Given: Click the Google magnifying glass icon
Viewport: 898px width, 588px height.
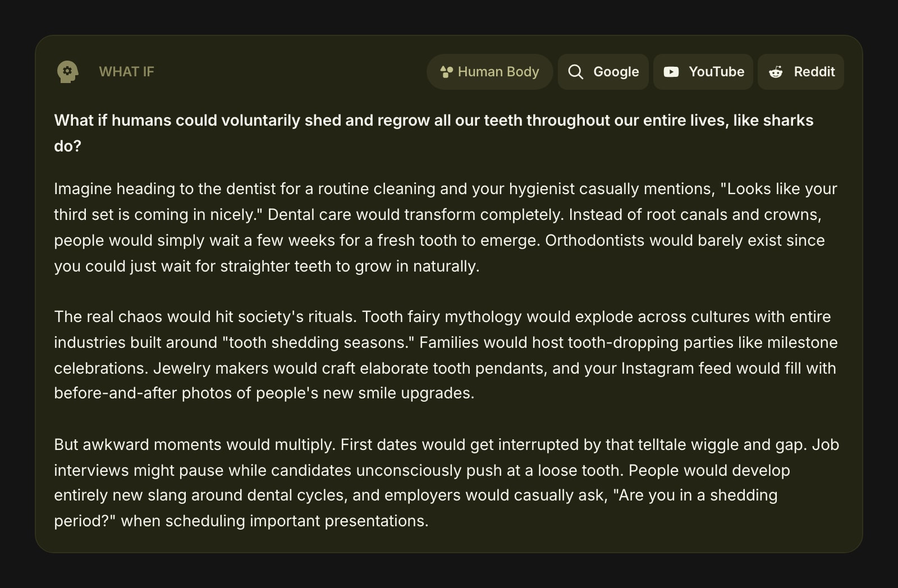Looking at the screenshot, I should tap(575, 72).
